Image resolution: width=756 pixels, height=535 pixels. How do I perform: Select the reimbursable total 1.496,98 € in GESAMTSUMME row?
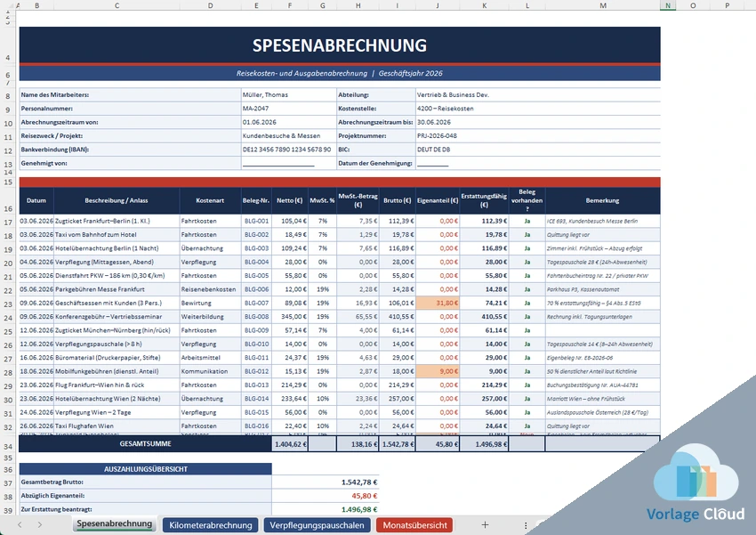(x=484, y=444)
